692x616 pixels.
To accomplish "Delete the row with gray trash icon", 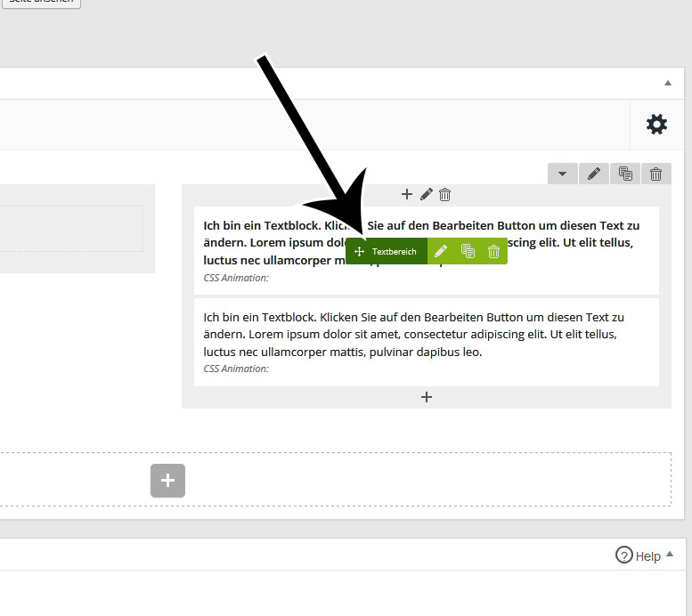I will click(x=655, y=174).
